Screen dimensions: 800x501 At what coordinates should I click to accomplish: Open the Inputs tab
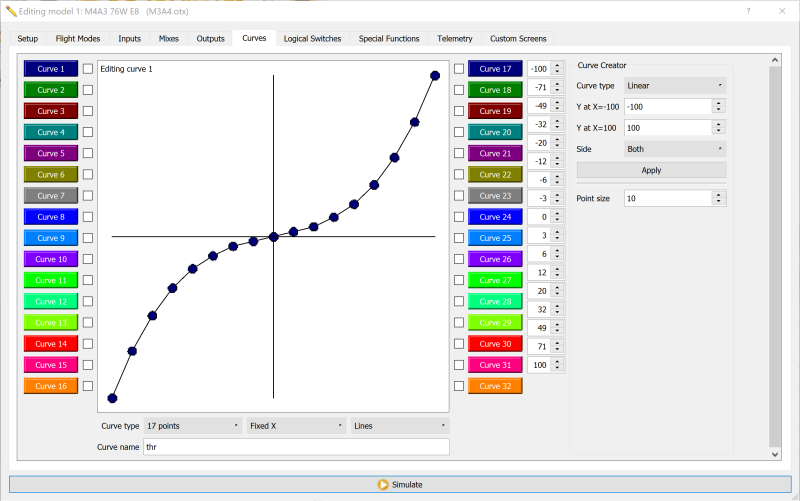coord(130,38)
